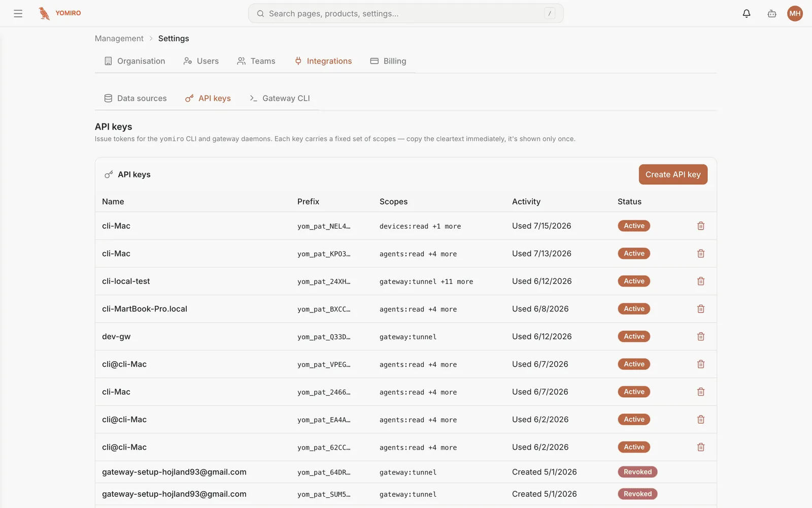Click the Status column header
The height and width of the screenshot is (508, 812).
tap(629, 202)
